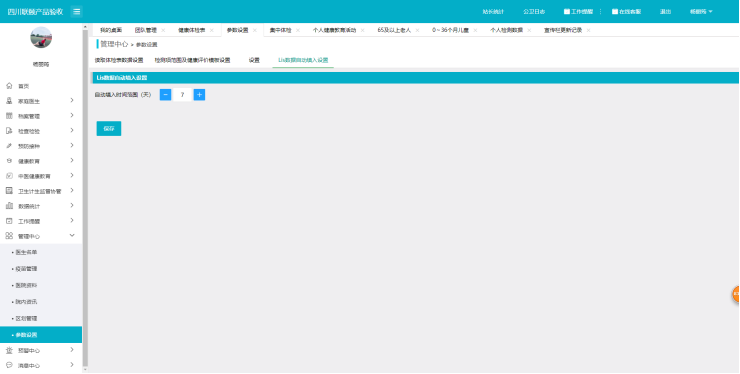Expand the 档案管理 menu chevron

[x=72, y=115]
